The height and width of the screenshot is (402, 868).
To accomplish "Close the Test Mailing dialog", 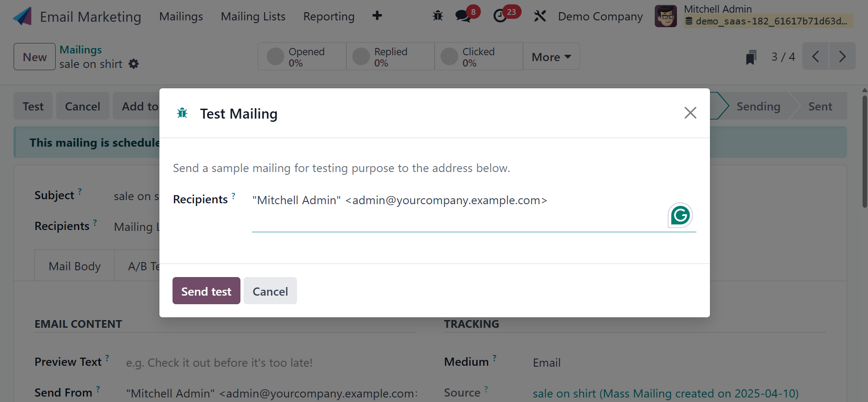I will coord(690,113).
